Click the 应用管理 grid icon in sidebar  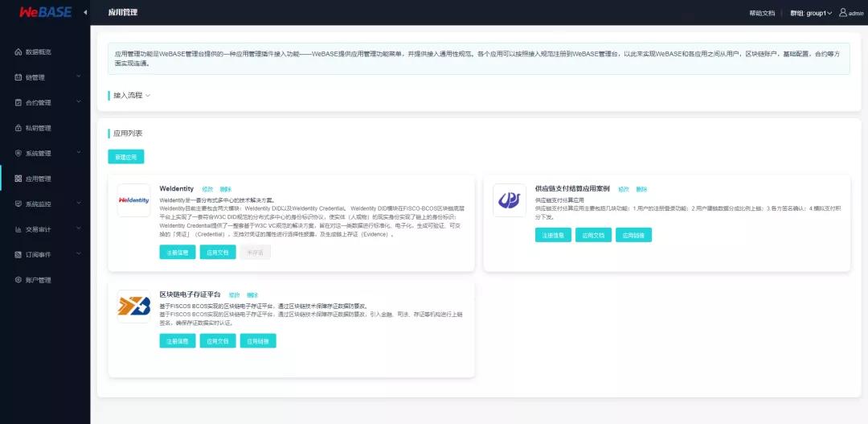[18, 179]
